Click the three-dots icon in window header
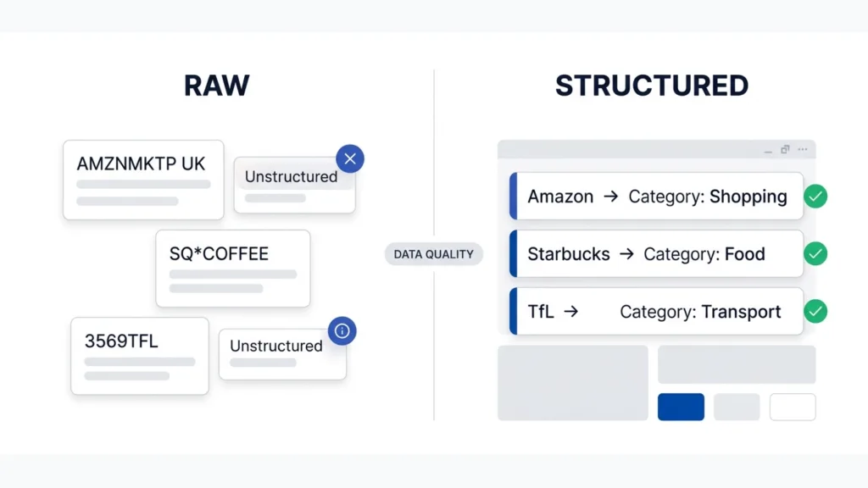 (x=802, y=150)
